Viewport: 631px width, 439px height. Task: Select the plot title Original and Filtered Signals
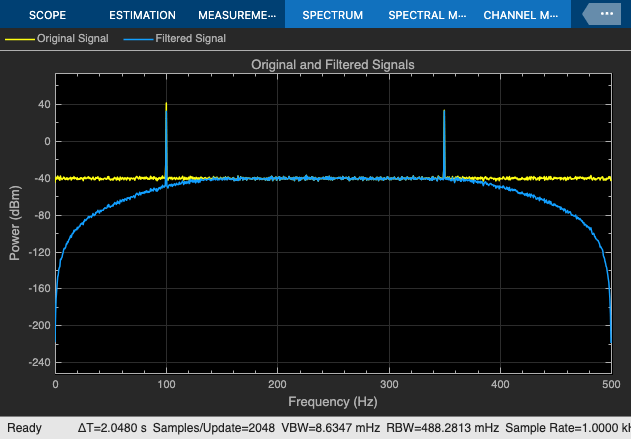coord(333,64)
